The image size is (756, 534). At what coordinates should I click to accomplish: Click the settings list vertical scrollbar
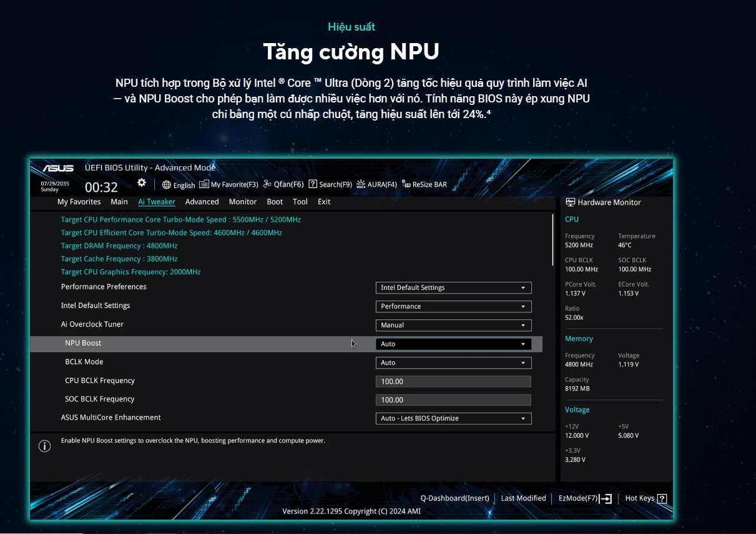(552, 240)
